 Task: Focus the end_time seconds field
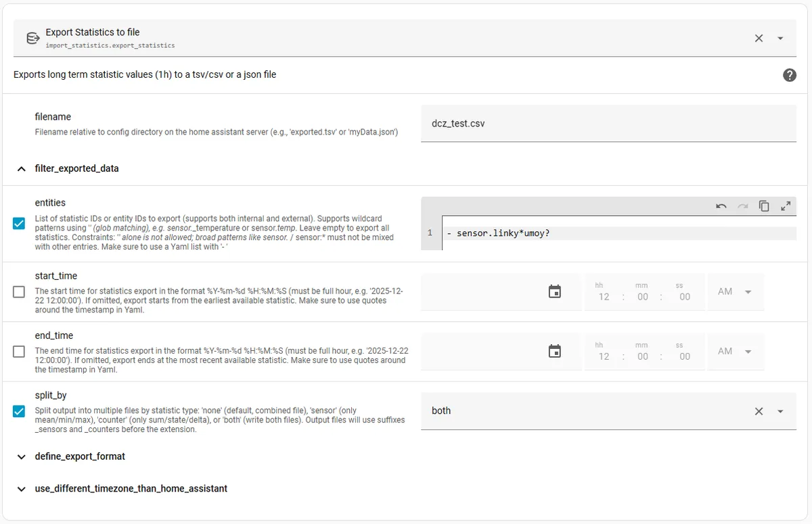tap(685, 356)
